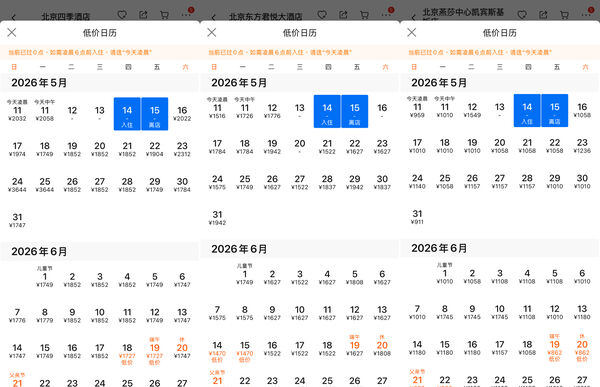Select check-in date 14 入住 in 四季酒店 calendar

tap(127, 114)
